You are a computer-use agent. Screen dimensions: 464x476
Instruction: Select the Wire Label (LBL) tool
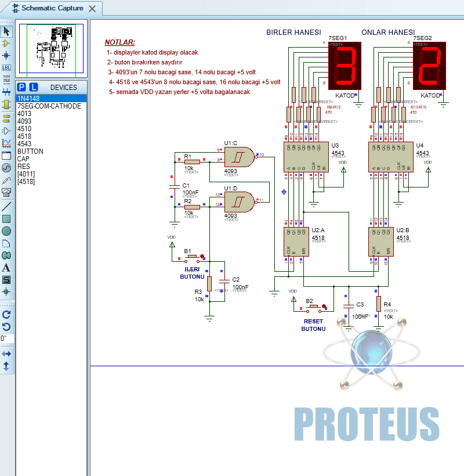click(6, 67)
